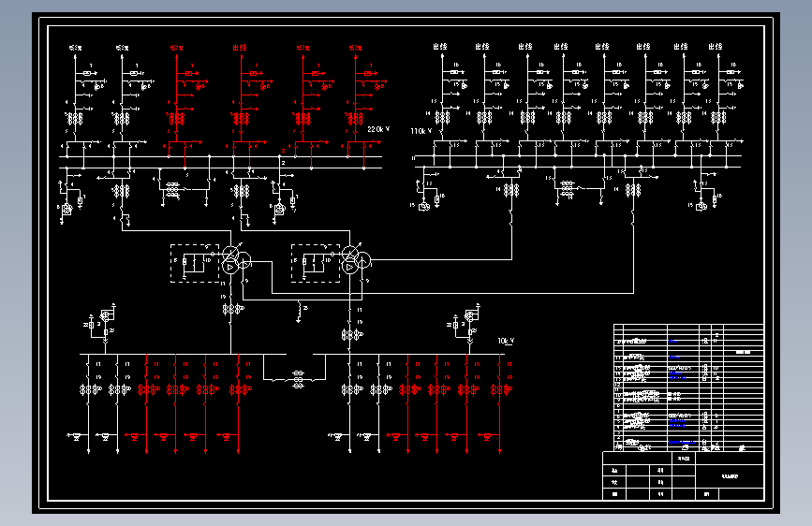812x526 pixels.
Task: Select the equipment parts list table
Action: coord(688,387)
